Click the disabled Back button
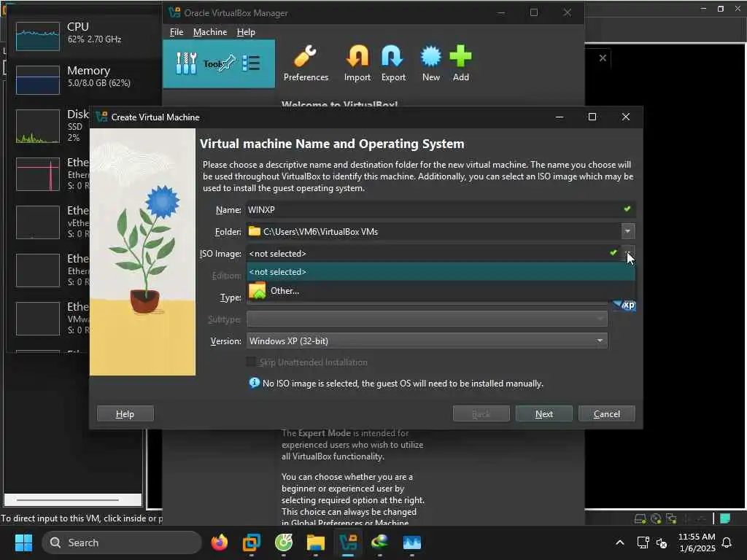 [x=481, y=414]
